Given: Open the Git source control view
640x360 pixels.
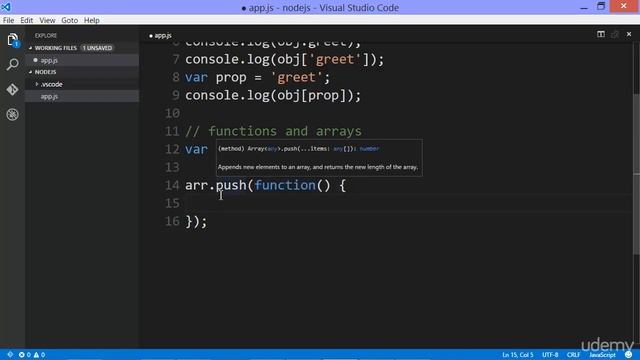Looking at the screenshot, I should point(12,89).
